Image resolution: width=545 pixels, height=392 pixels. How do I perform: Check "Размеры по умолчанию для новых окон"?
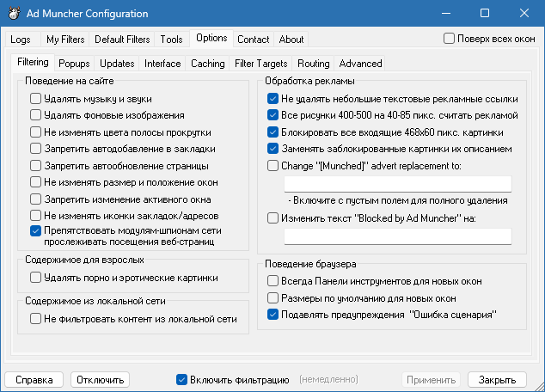[272, 297]
